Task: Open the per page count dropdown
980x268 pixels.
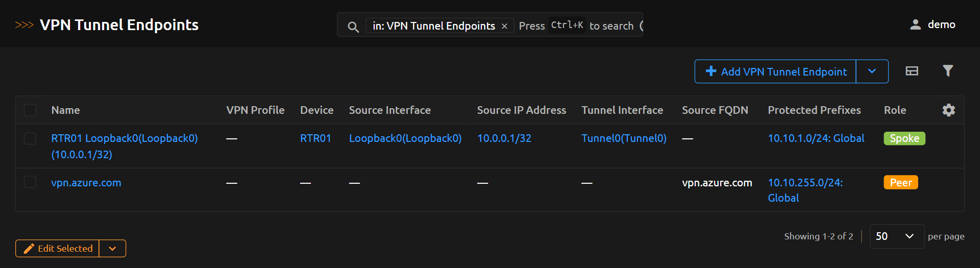Action: click(x=896, y=236)
